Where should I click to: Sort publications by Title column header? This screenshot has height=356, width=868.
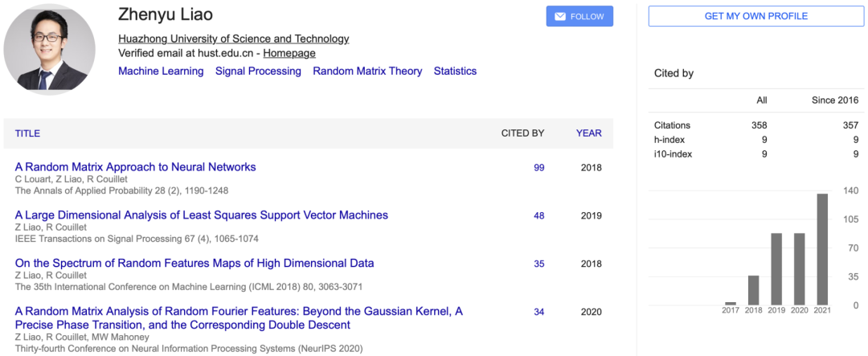point(27,133)
